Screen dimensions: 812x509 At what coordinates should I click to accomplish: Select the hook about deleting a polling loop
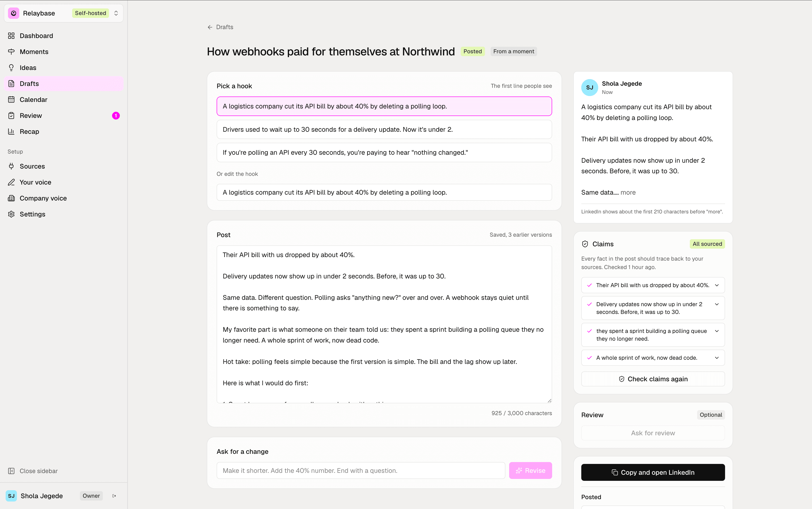[384, 106]
